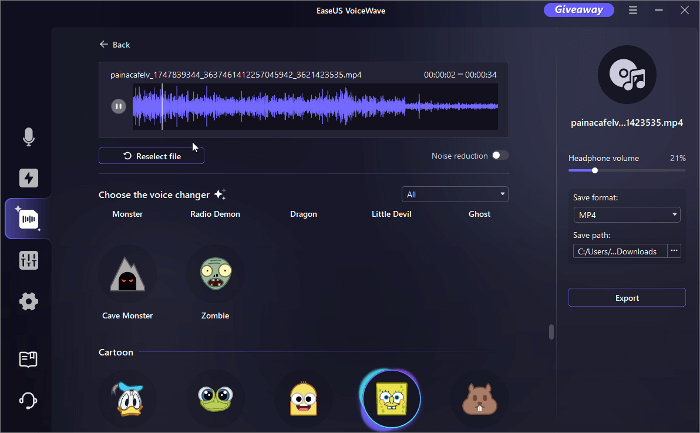
Task: Minimize the EaseUS VoiceWave window
Action: [658, 10]
